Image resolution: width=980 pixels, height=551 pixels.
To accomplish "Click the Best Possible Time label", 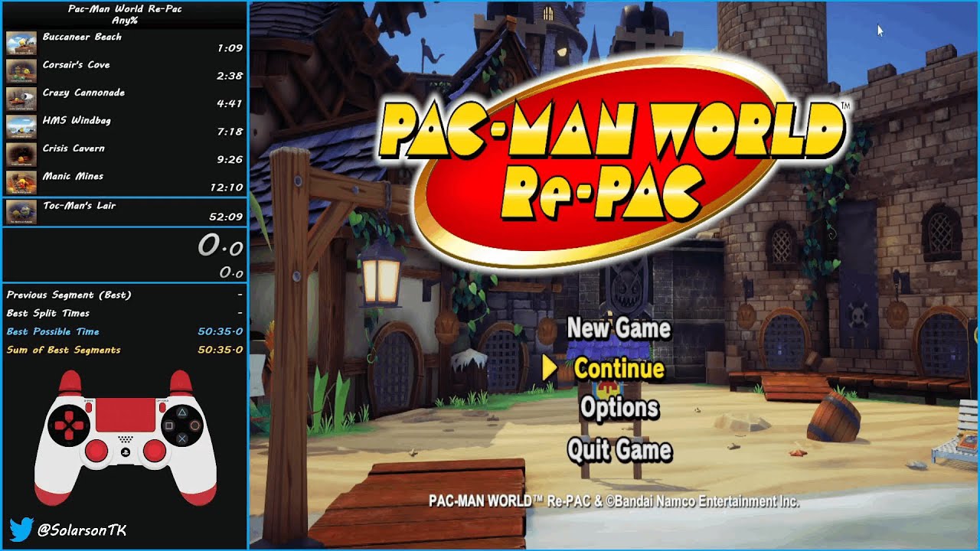I will tap(53, 331).
